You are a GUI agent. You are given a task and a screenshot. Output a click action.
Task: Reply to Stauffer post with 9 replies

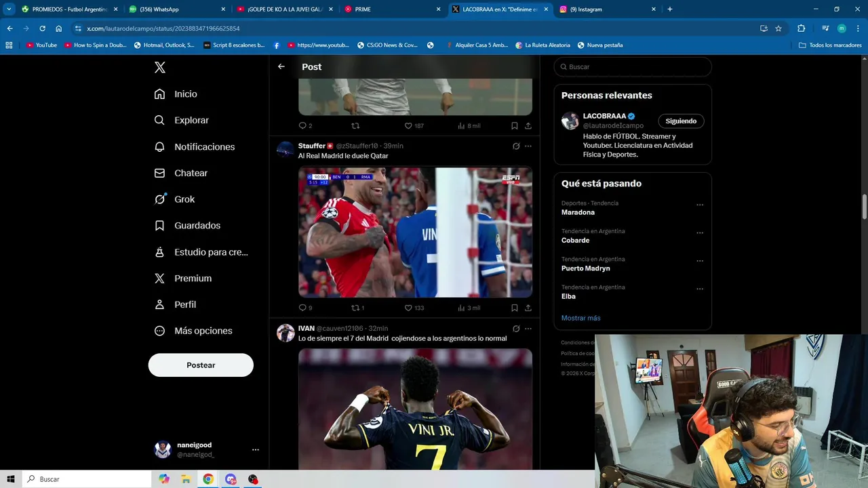(x=305, y=308)
